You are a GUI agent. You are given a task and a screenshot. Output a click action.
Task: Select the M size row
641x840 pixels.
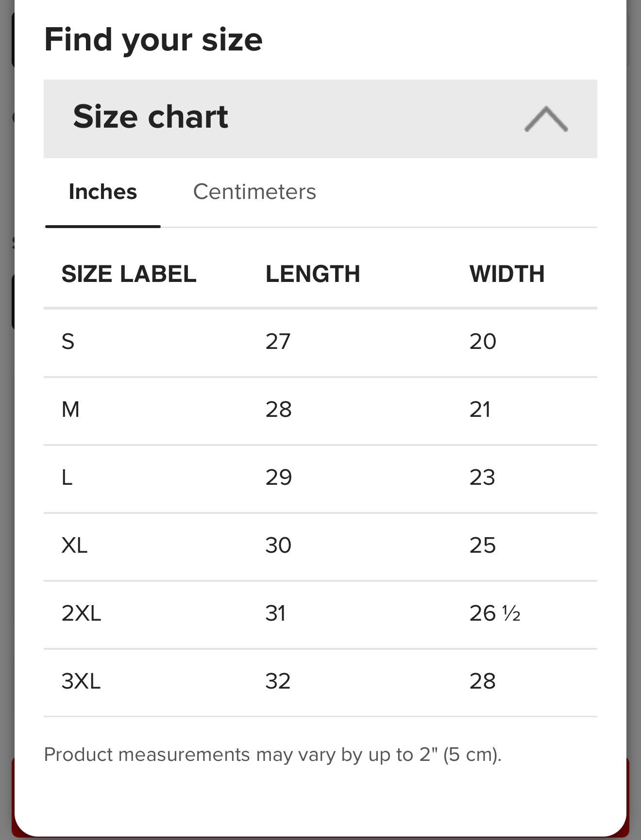[x=320, y=411]
